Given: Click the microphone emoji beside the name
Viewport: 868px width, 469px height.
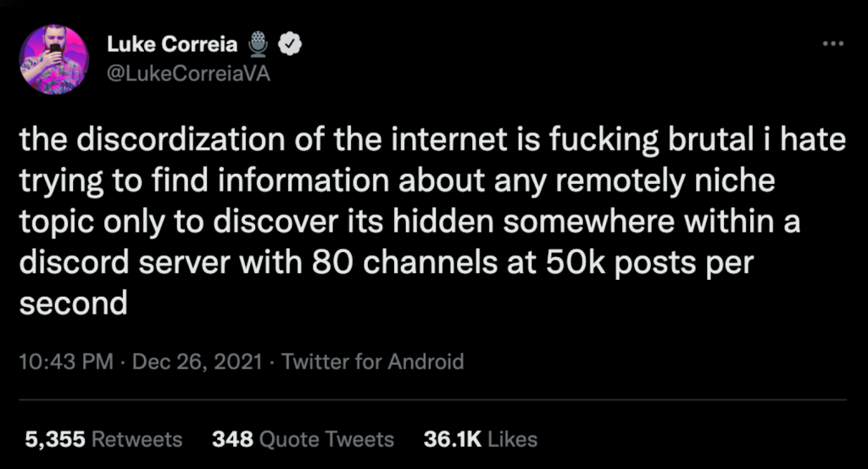Looking at the screenshot, I should (x=259, y=45).
